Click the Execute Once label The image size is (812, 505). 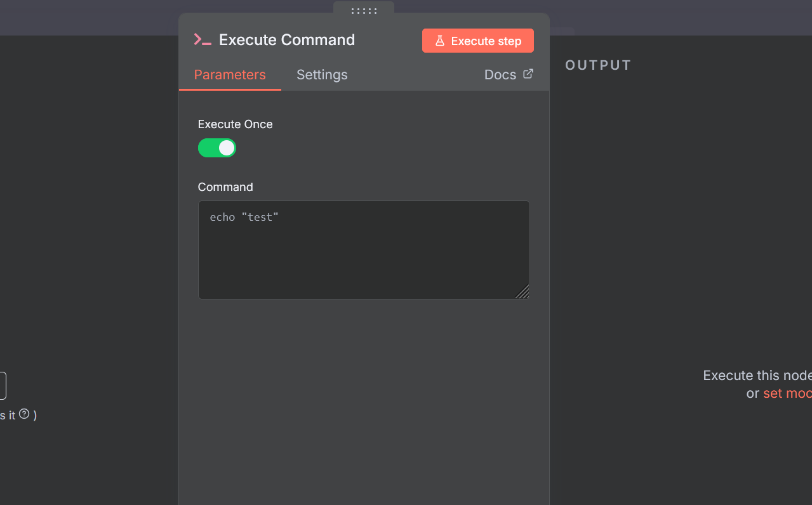236,124
